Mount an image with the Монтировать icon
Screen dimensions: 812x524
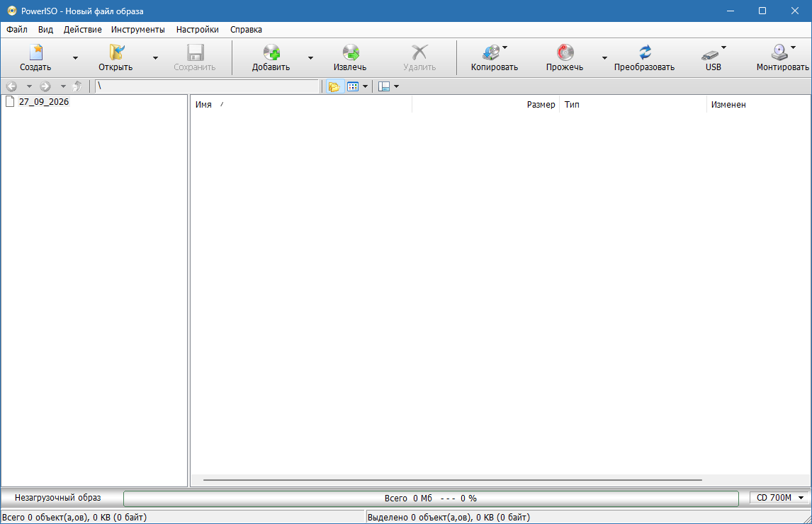(x=779, y=52)
